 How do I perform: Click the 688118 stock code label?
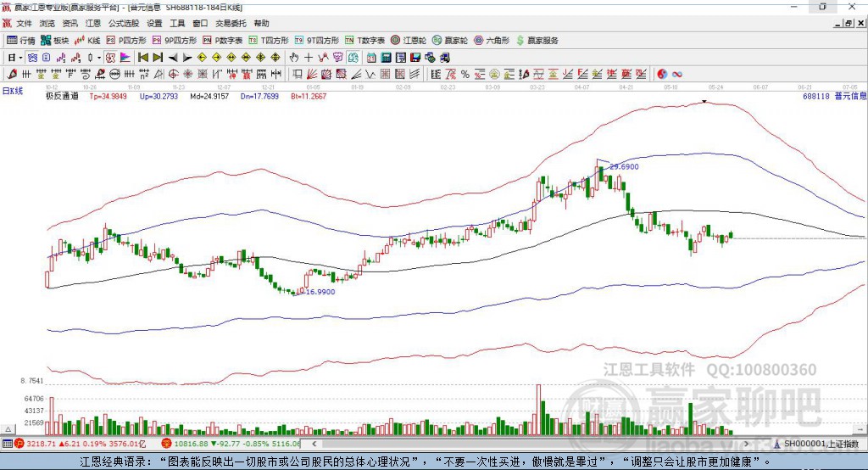click(816, 97)
